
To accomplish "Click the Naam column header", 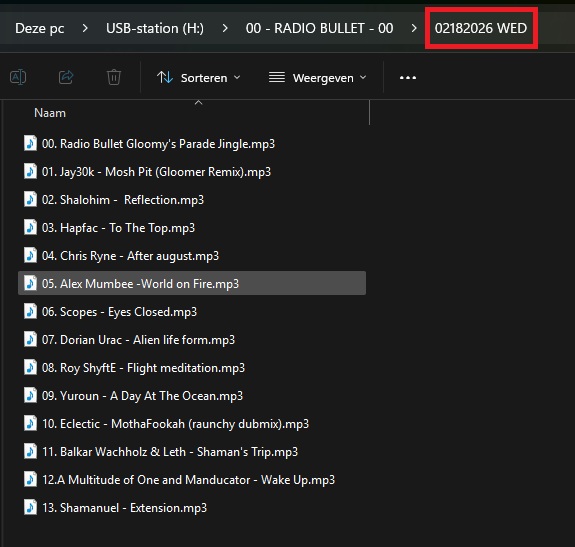I will coord(50,113).
